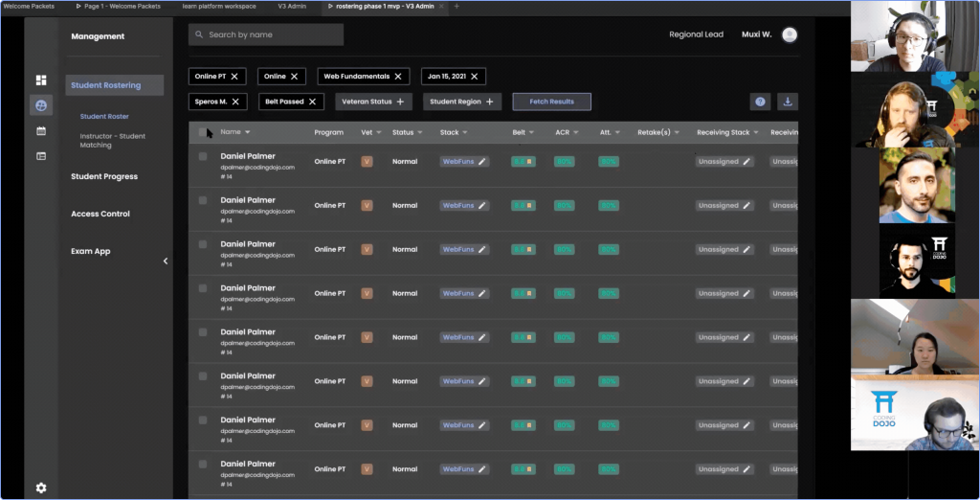Remove the Web Fundamentals filter chip
The image size is (980, 500).
[397, 77]
